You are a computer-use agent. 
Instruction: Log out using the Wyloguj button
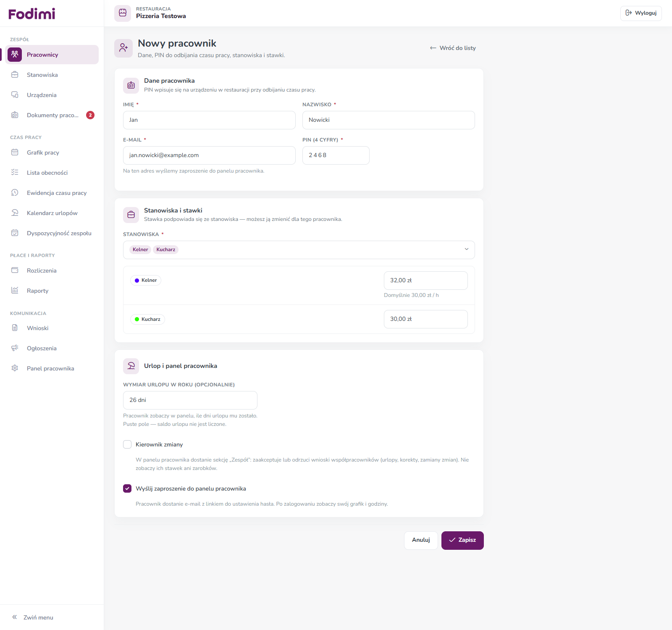coord(641,13)
